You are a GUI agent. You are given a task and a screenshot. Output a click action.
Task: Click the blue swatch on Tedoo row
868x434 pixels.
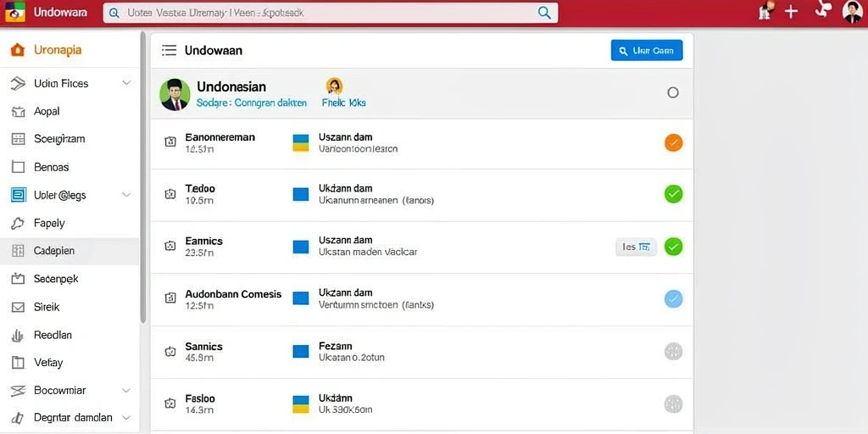(301, 194)
